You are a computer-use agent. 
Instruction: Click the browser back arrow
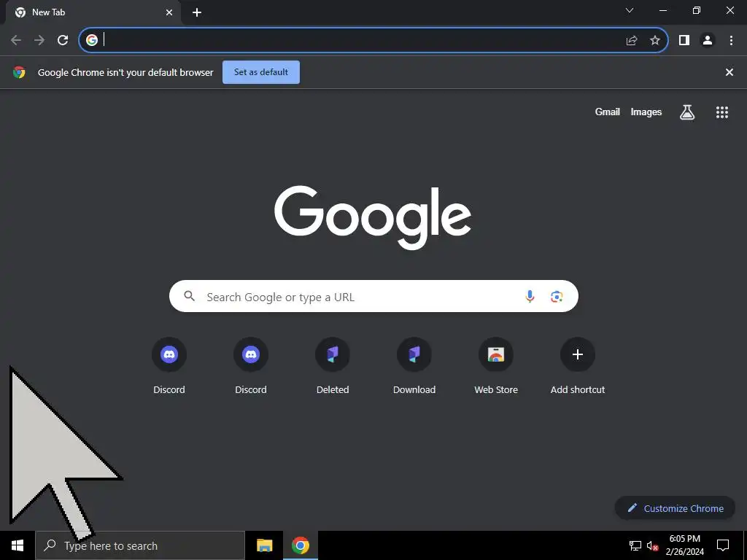tap(16, 40)
